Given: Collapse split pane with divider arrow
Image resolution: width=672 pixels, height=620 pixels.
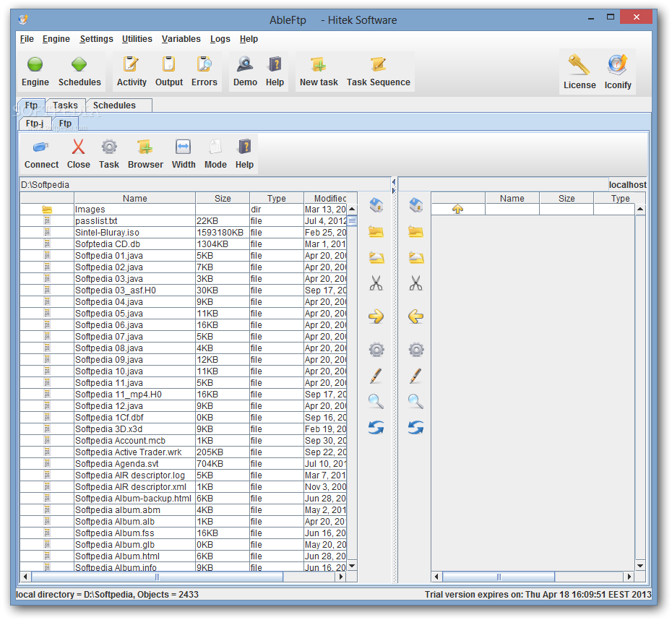Looking at the screenshot, I should click(393, 181).
